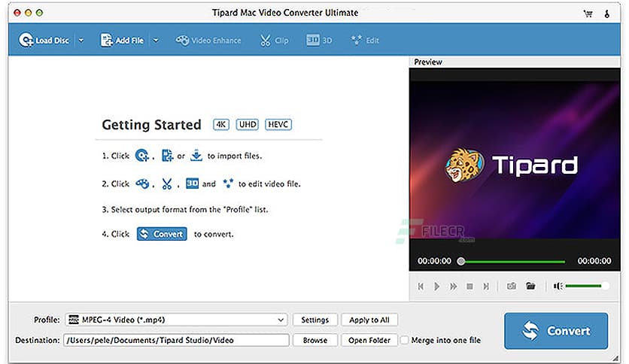Take a snapshot with the camera icon
629x364 pixels.
click(x=512, y=287)
